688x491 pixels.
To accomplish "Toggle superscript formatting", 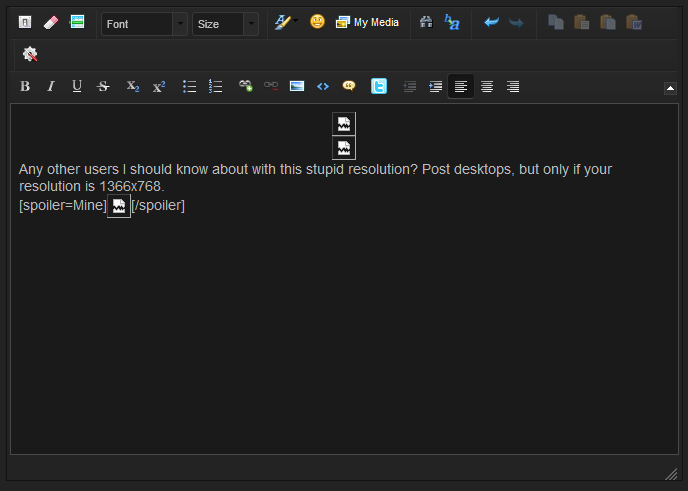I will click(159, 86).
